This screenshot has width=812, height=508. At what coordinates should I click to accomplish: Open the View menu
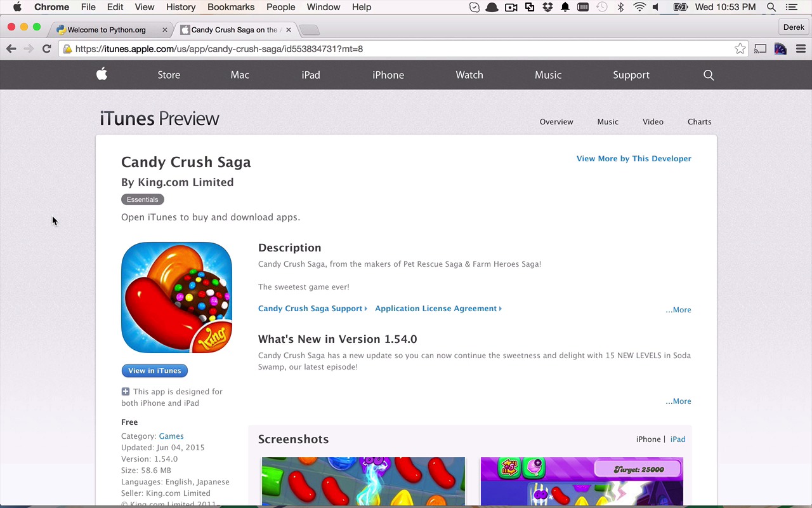coord(145,7)
